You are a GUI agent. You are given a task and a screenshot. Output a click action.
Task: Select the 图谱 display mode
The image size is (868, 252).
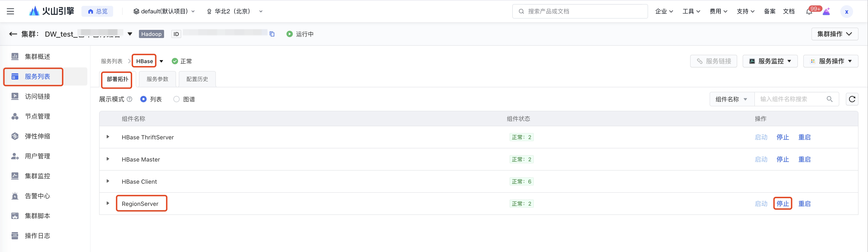point(176,99)
